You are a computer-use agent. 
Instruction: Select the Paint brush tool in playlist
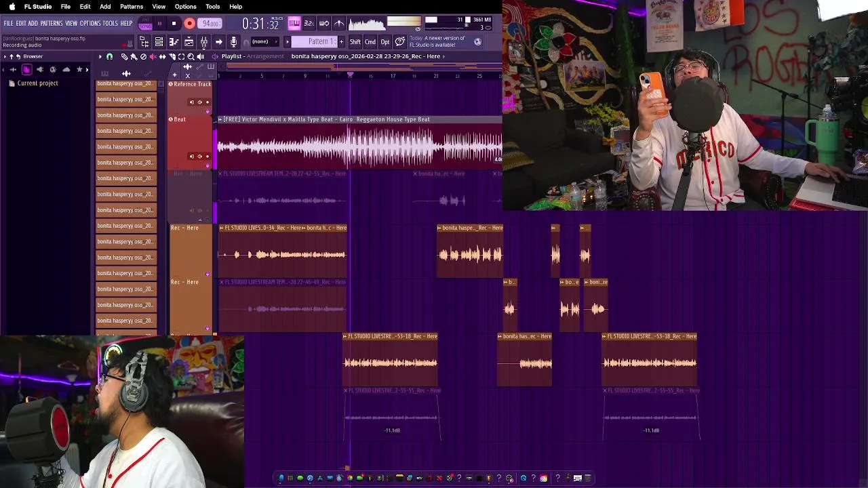tap(134, 56)
